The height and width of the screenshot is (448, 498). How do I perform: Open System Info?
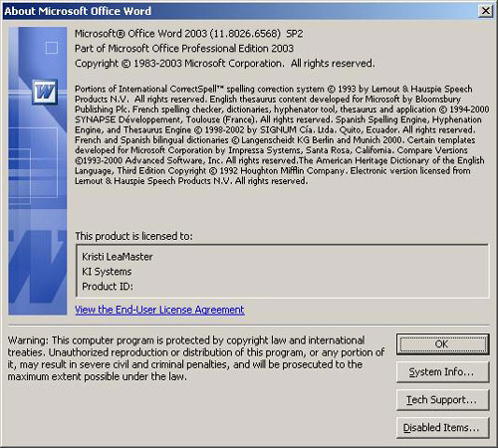coord(442,372)
